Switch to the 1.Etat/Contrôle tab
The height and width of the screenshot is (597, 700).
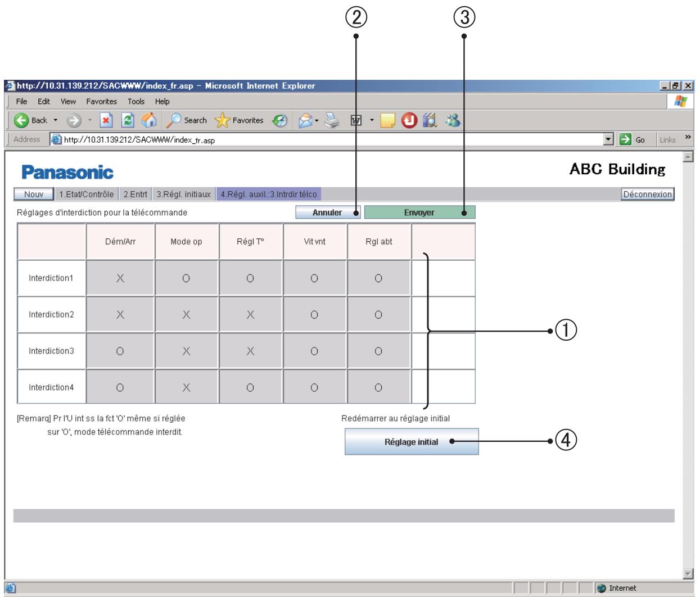coord(86,195)
